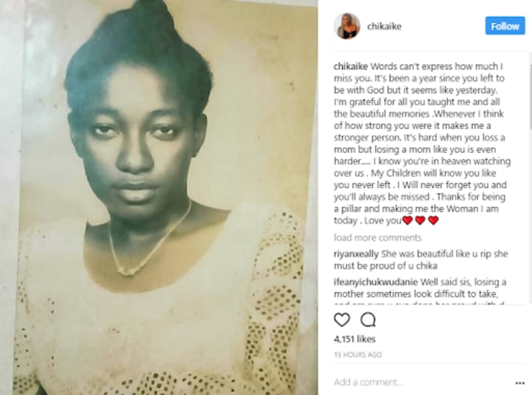532x395 pixels.
Task: Click the 15 hours ago timestamp
Action: 358,354
